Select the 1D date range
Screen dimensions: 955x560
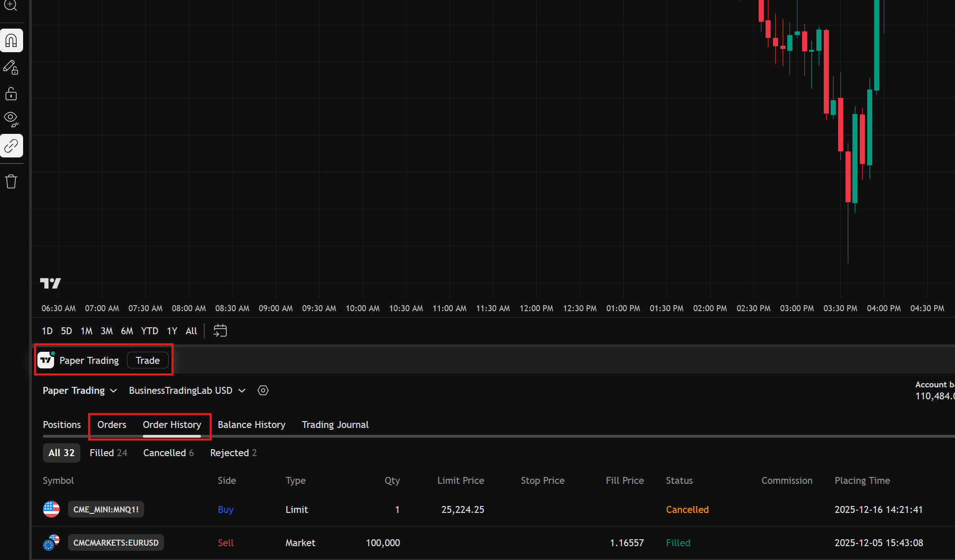click(x=47, y=331)
